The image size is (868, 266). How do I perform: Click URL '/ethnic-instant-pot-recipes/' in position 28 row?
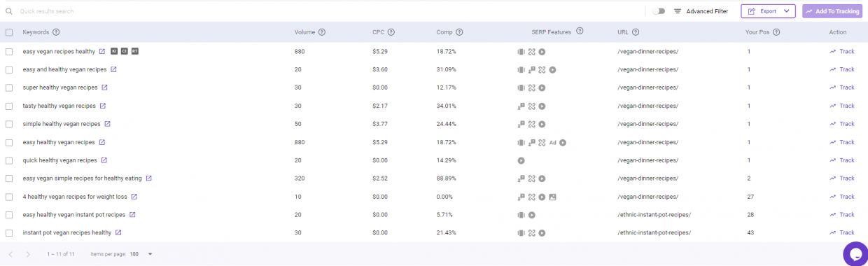pos(654,215)
